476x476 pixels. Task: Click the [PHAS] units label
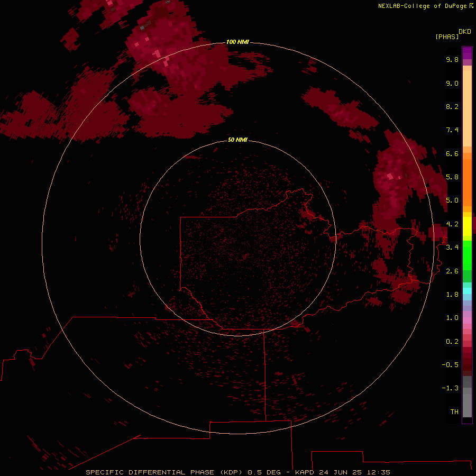coord(447,36)
